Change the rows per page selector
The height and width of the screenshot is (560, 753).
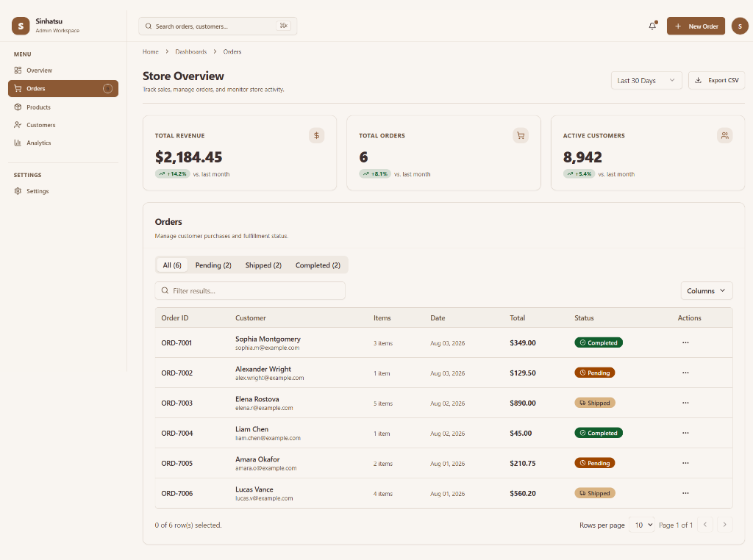coord(643,525)
